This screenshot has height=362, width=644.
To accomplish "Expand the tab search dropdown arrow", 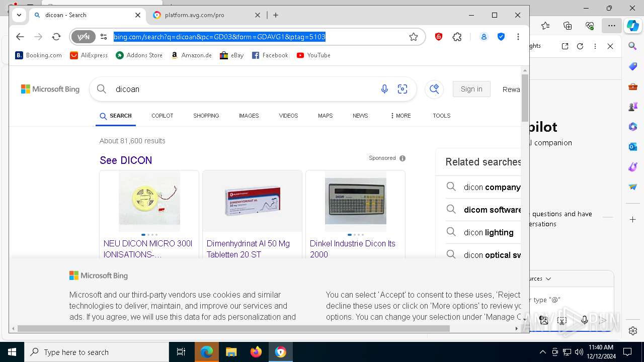I will tap(19, 15).
